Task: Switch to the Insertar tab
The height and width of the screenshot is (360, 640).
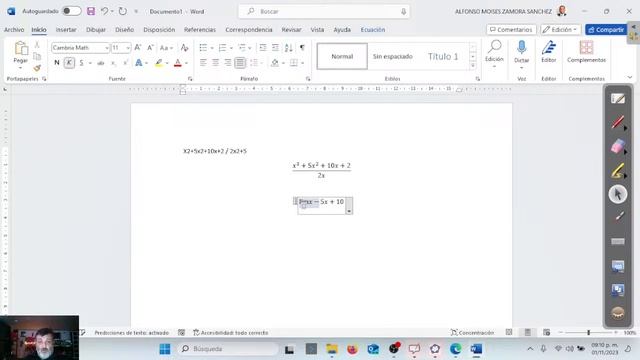Action: [x=66, y=30]
